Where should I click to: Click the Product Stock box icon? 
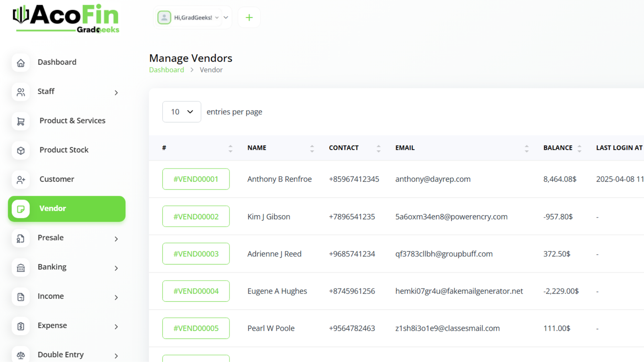[21, 150]
